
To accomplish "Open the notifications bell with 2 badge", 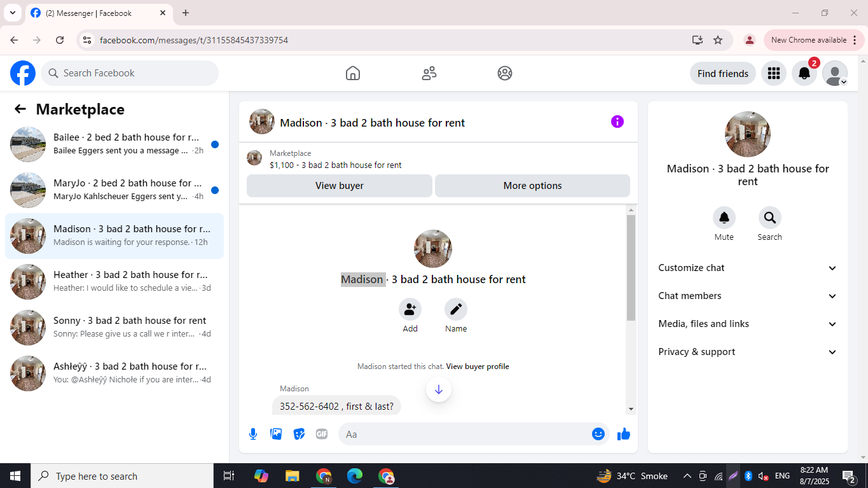I will pos(804,73).
